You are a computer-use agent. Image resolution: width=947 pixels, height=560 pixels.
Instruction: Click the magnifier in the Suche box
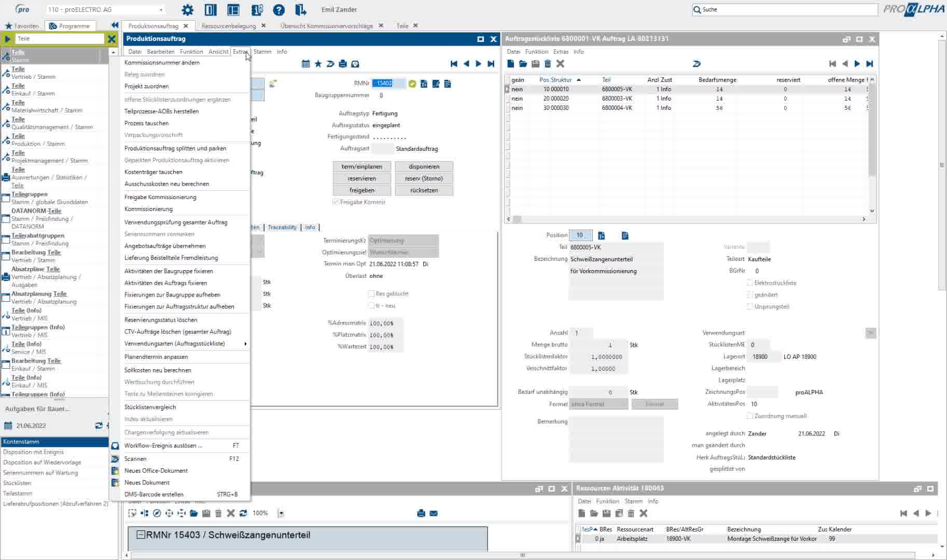click(x=697, y=9)
